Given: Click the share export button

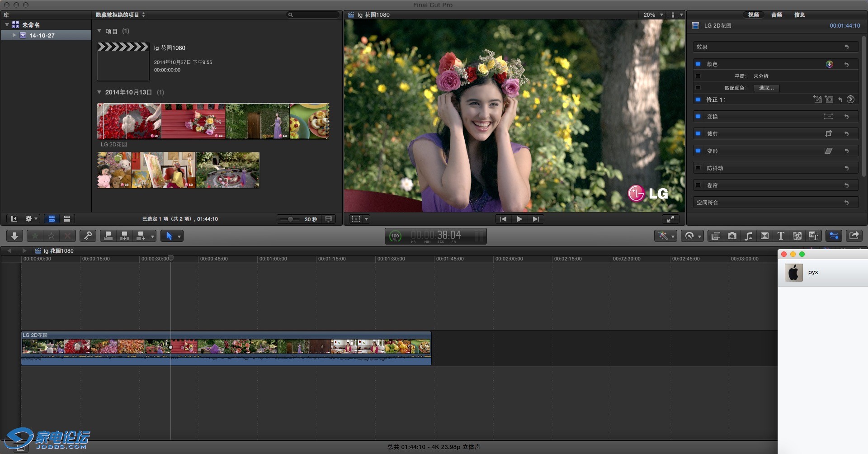Looking at the screenshot, I should coord(854,236).
